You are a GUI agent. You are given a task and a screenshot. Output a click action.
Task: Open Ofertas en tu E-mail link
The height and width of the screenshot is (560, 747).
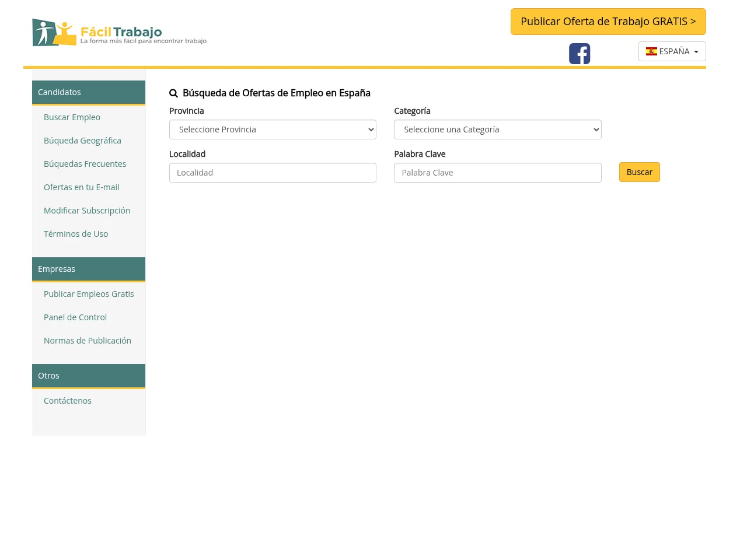81,187
